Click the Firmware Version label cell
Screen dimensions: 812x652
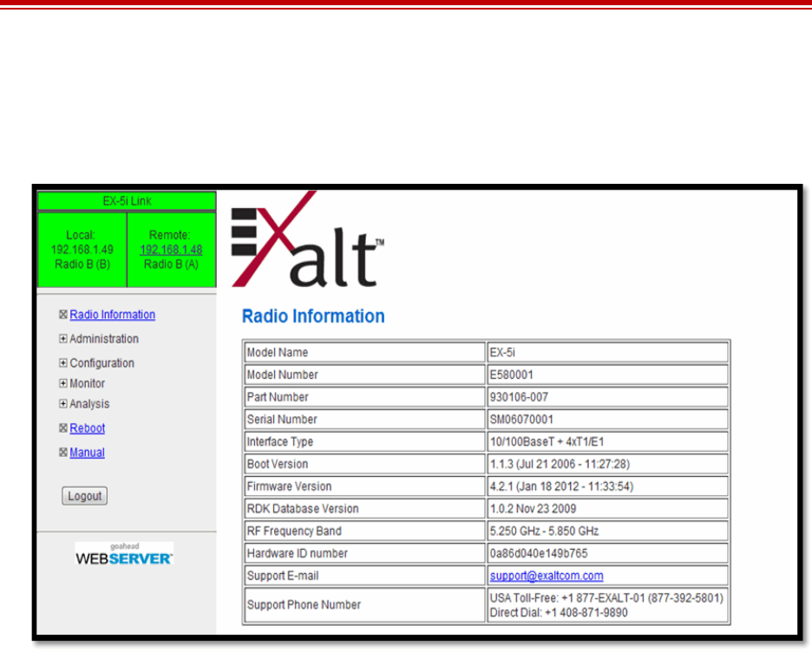tap(364, 486)
